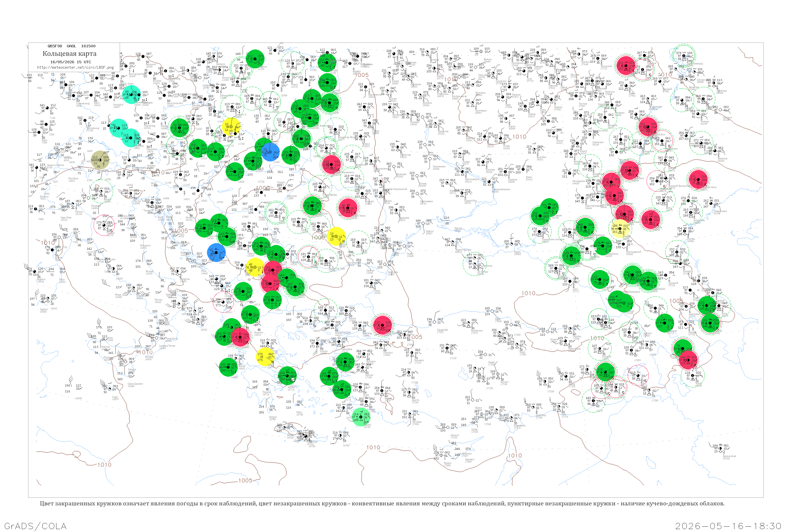Click the "Calarasi 15460" station label
The width and height of the screenshot is (798, 532).
[x=370, y=271]
